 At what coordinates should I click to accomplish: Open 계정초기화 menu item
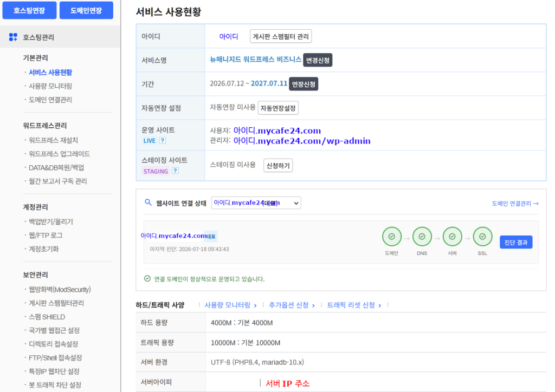[43, 249]
